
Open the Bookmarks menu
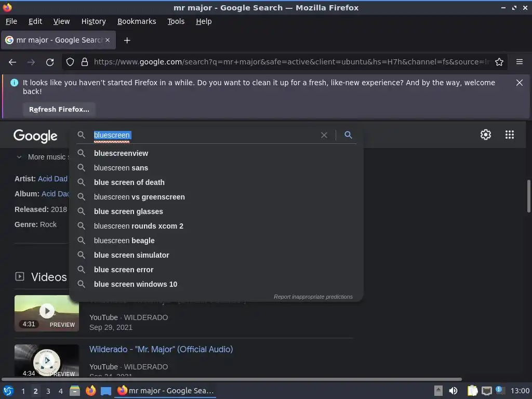click(x=137, y=21)
